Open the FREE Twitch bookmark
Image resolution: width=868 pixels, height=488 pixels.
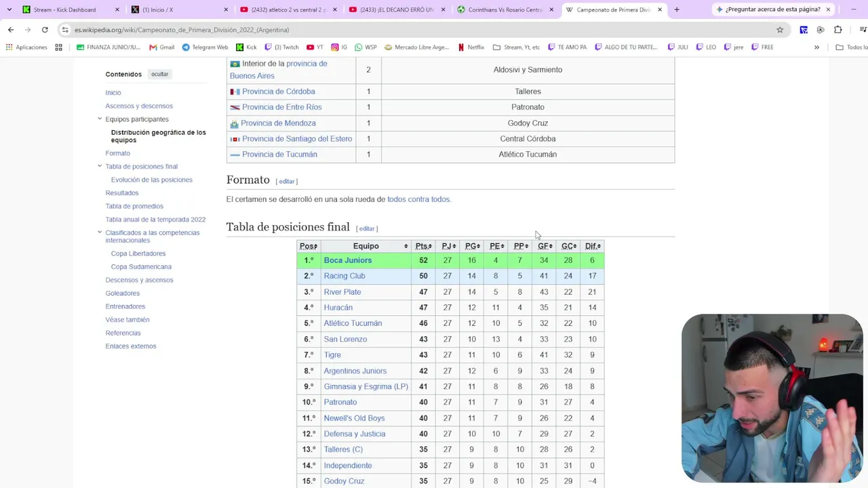[x=762, y=47]
